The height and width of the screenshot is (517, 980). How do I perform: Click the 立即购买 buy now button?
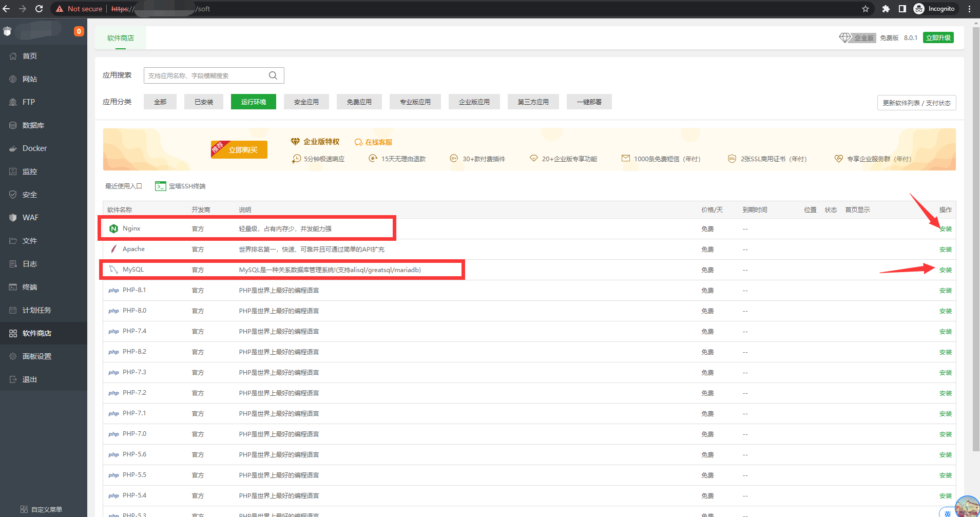(239, 149)
